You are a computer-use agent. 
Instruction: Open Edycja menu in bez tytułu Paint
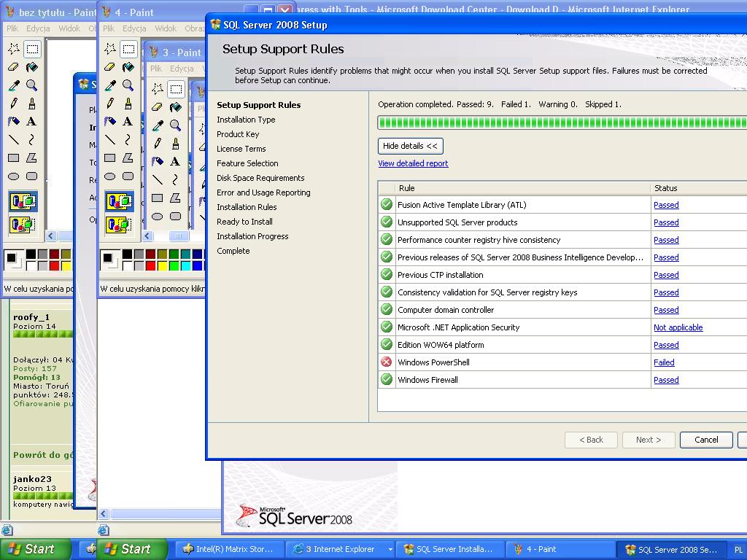click(38, 28)
